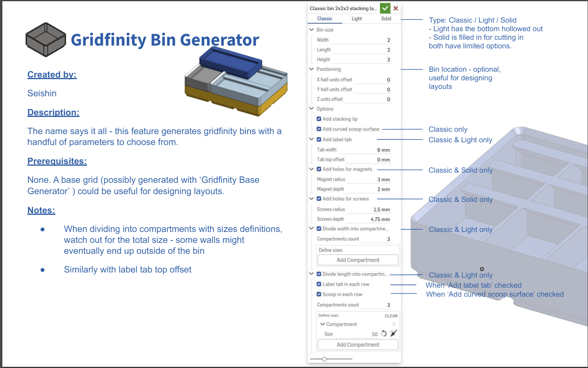
Task: Disable Add holes for magnets
Action: pos(319,169)
